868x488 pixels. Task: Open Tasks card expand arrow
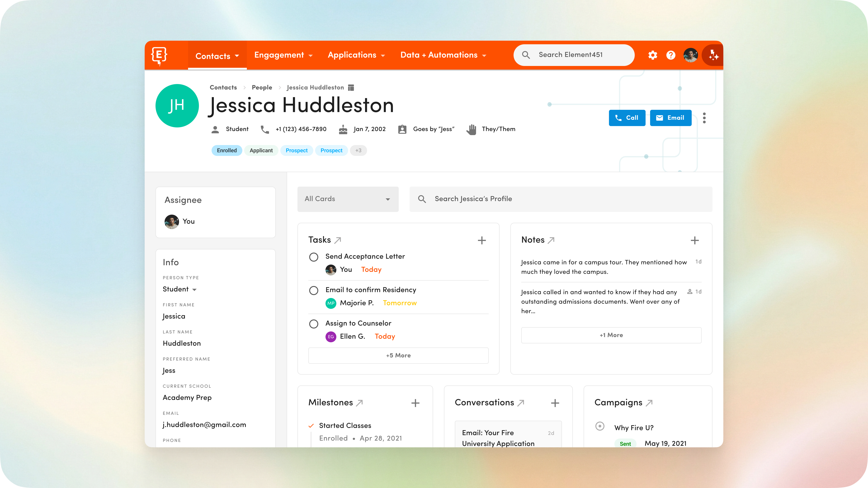(338, 240)
